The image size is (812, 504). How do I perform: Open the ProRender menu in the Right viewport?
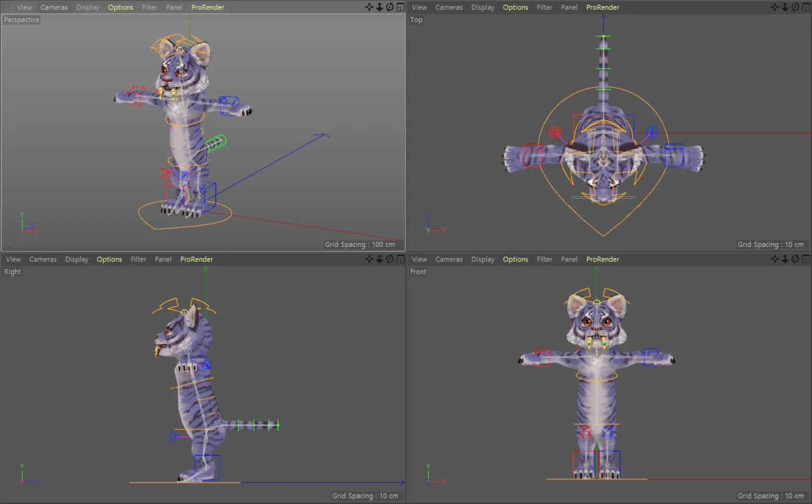[196, 259]
